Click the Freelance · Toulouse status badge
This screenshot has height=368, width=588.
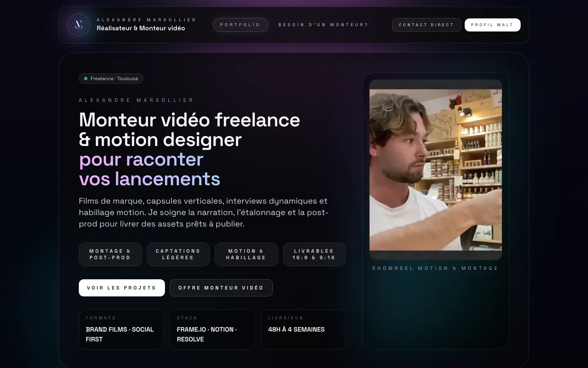[111, 79]
